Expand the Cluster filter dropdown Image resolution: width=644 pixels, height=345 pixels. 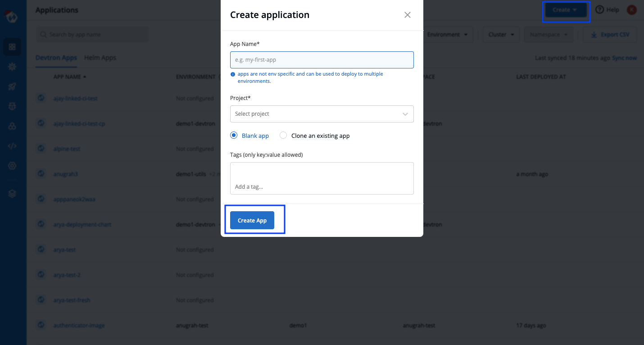click(x=501, y=34)
